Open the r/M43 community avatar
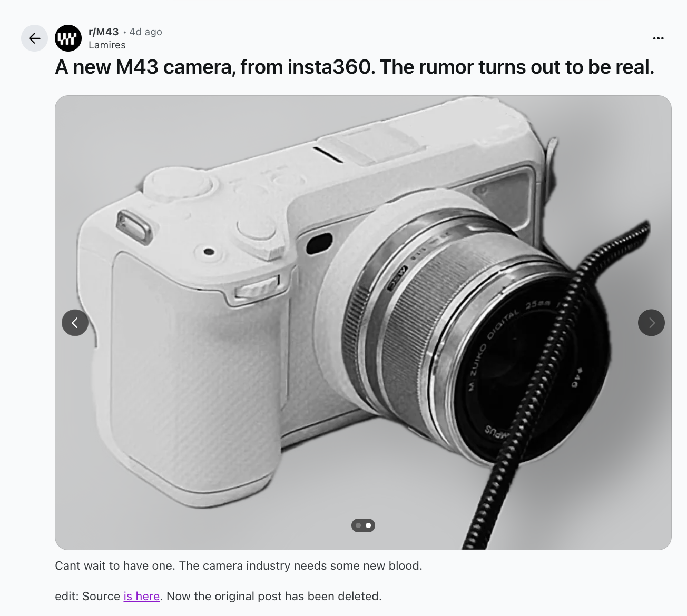 [68, 38]
